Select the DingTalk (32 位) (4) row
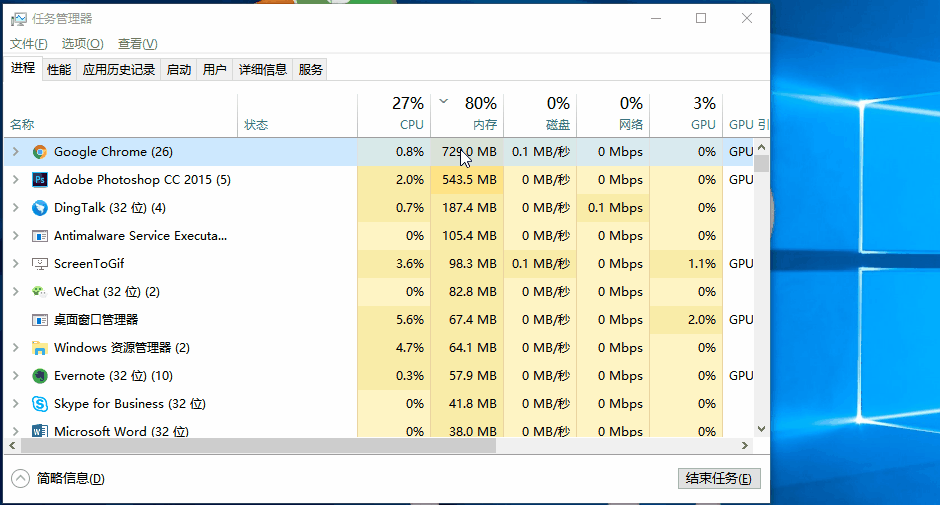The image size is (940, 505). pyautogui.click(x=379, y=208)
